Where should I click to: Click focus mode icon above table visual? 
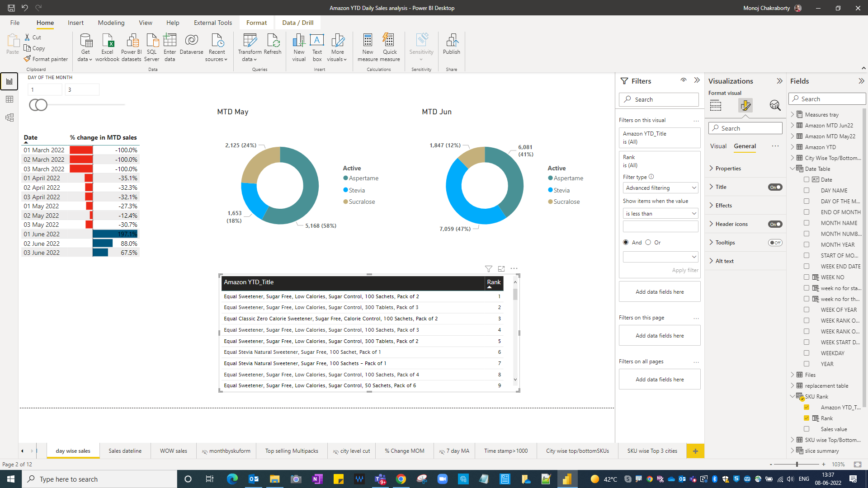(x=501, y=268)
